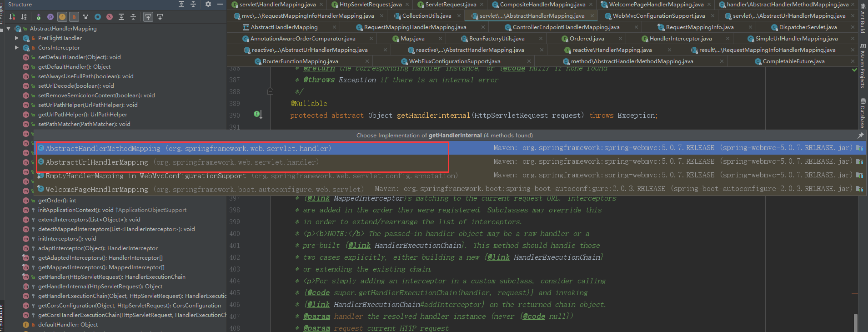Click expand all icon in Structure title bar

[181, 4]
